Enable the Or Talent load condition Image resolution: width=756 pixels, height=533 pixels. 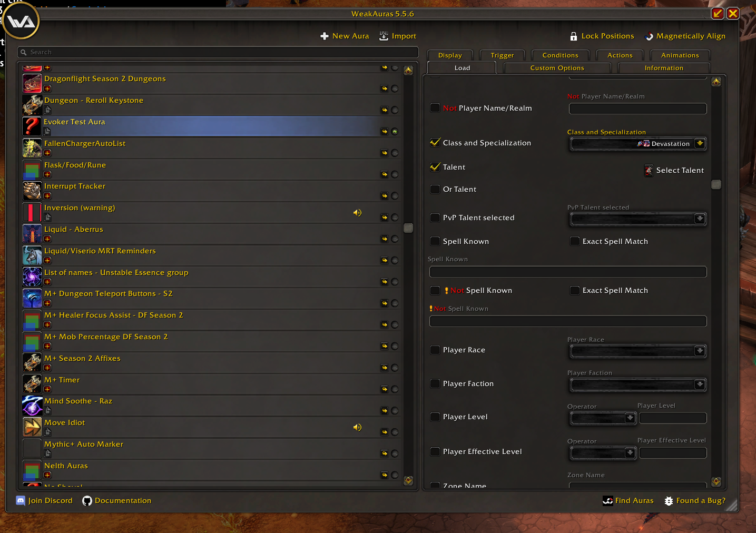point(435,189)
